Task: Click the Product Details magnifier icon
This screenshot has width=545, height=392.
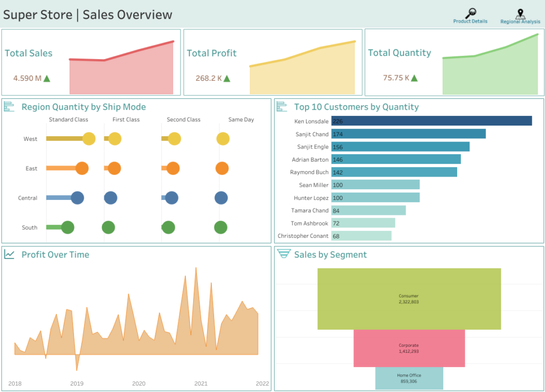Action: pyautogui.click(x=470, y=13)
